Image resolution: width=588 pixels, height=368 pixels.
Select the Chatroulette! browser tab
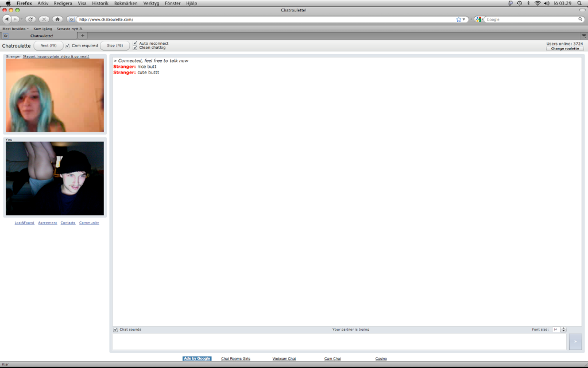40,36
